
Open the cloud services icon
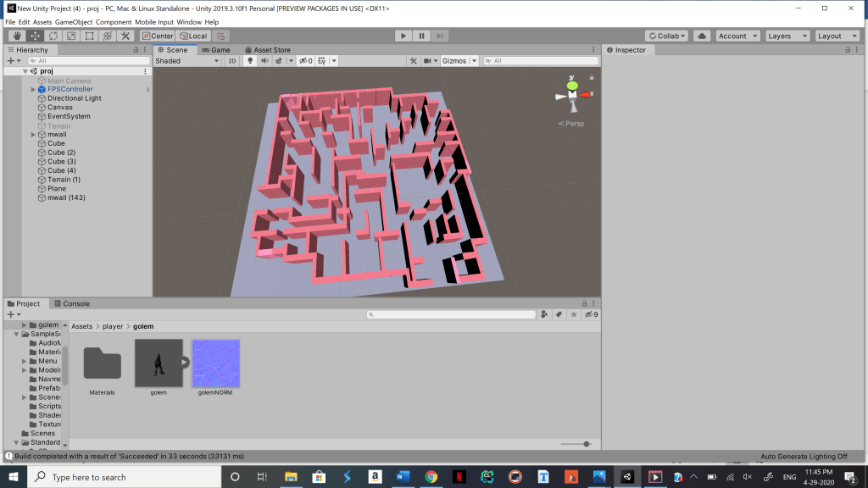[x=702, y=36]
